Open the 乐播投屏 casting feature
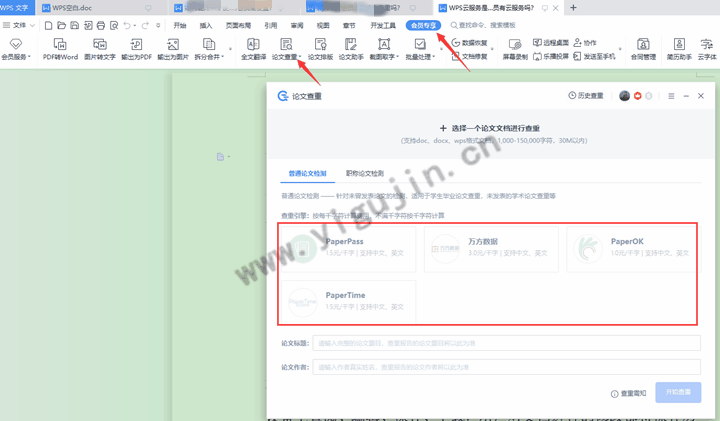720x421 pixels. [551, 56]
